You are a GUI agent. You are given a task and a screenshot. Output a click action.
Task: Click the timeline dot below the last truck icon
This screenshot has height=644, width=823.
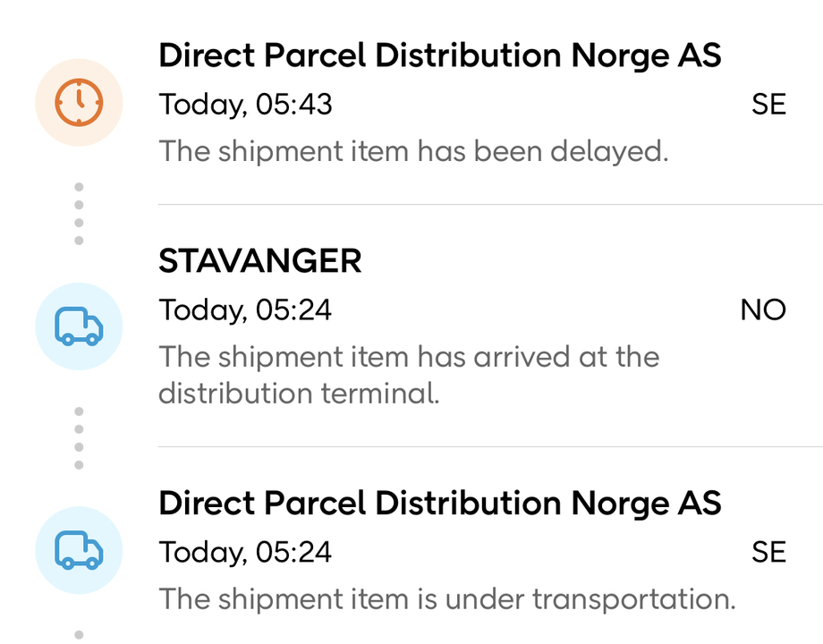pyautogui.click(x=79, y=635)
